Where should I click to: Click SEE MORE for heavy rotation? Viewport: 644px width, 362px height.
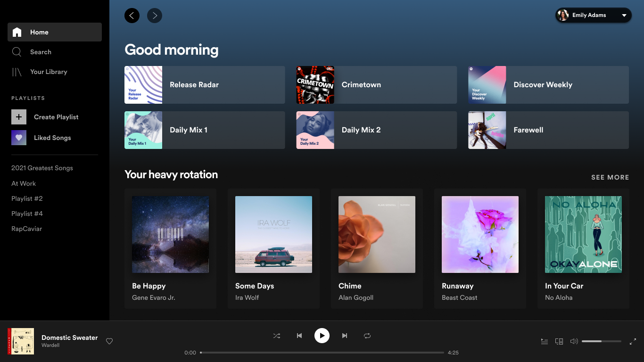pos(610,177)
